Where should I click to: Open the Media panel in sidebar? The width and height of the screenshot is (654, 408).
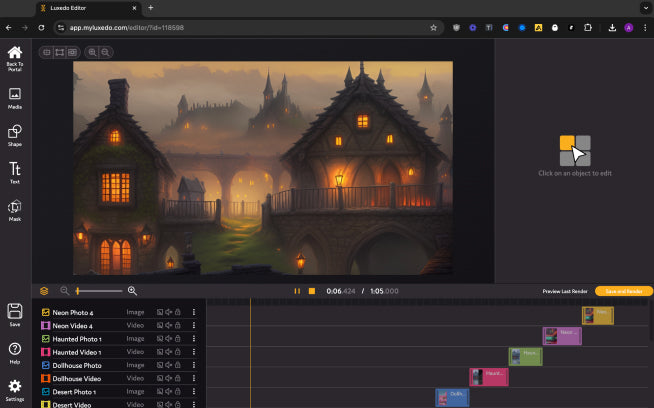[x=15, y=96]
